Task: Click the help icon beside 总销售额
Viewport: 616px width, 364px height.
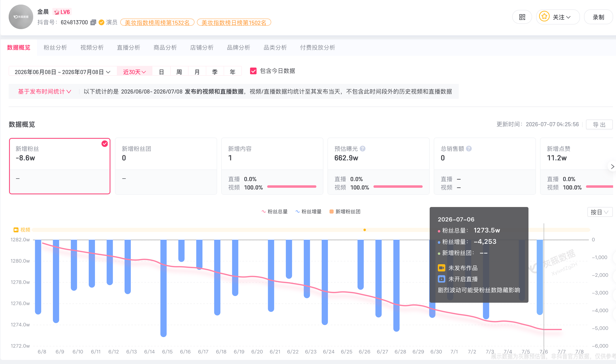Action: point(469,149)
